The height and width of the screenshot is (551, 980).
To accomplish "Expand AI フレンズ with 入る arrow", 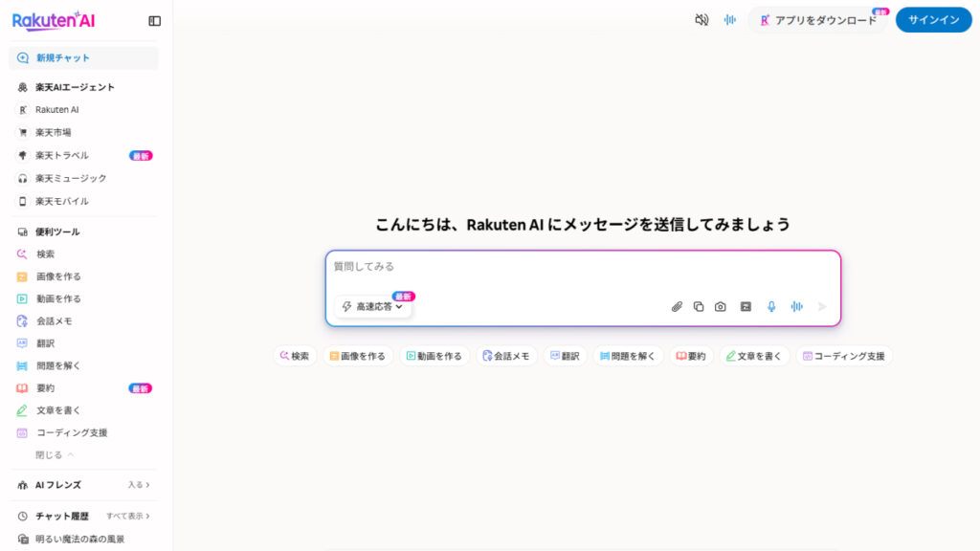I will [x=139, y=485].
